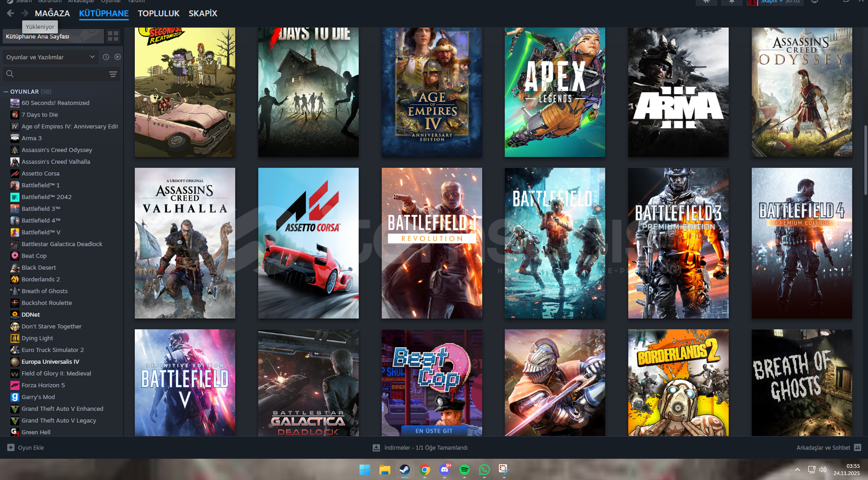Click the Arma 3 list icon
Image resolution: width=868 pixels, height=480 pixels.
pos(15,138)
